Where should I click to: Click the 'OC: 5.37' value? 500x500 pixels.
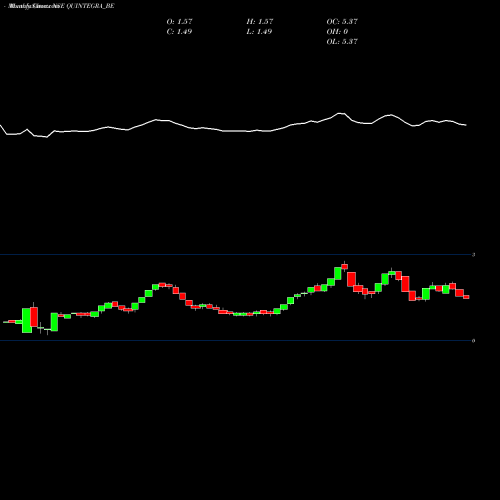tap(342, 21)
